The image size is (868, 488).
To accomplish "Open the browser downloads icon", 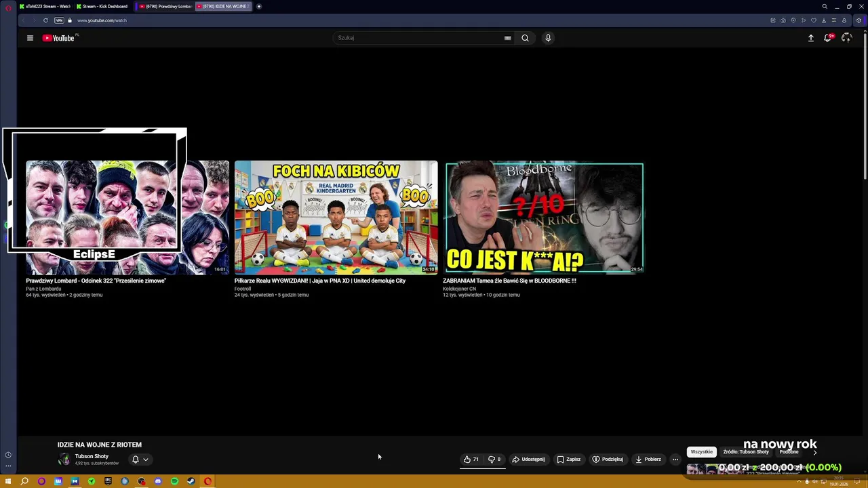I will point(824,20).
